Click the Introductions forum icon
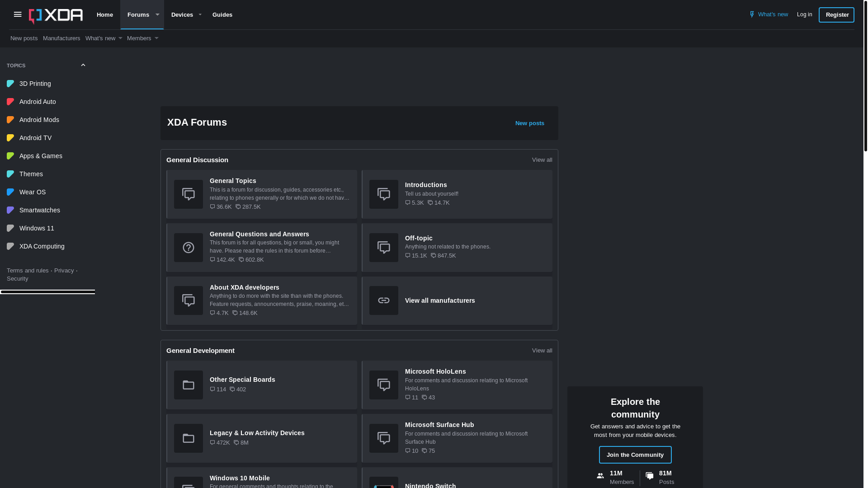Viewport: 868px width, 488px height. coord(384,194)
